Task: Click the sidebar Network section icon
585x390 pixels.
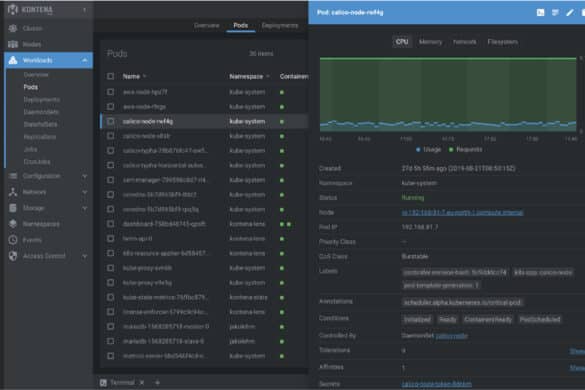Action: [x=13, y=192]
